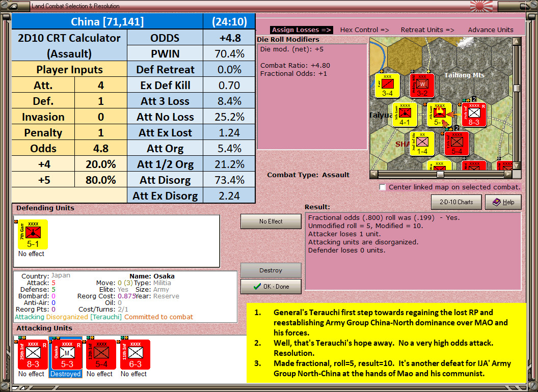Viewport: 538px width, 392px height.
Task: Click the +4 row 20.0% value
Action: point(100,164)
